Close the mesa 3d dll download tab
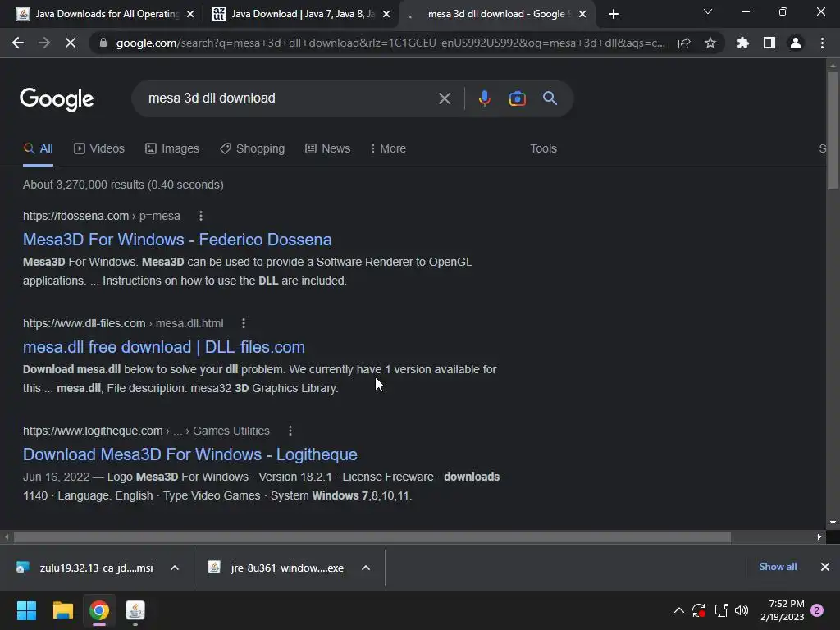Screen dimensions: 840x630 point(583,14)
